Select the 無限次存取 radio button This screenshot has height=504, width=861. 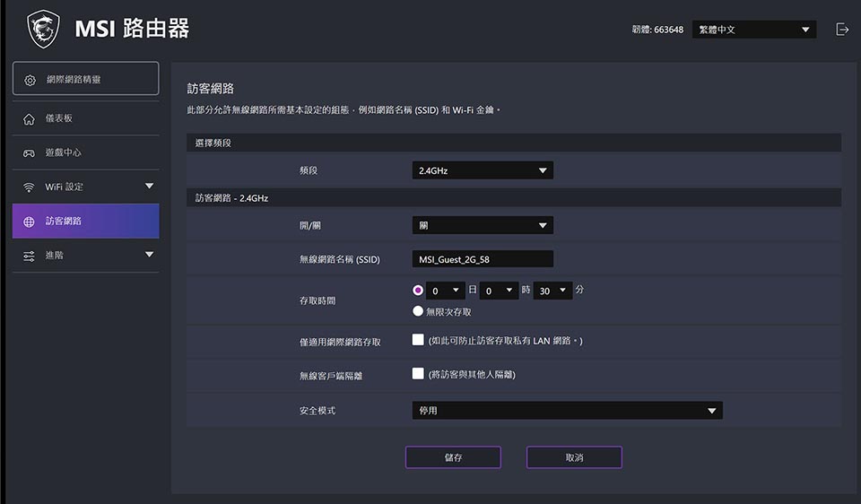(418, 311)
